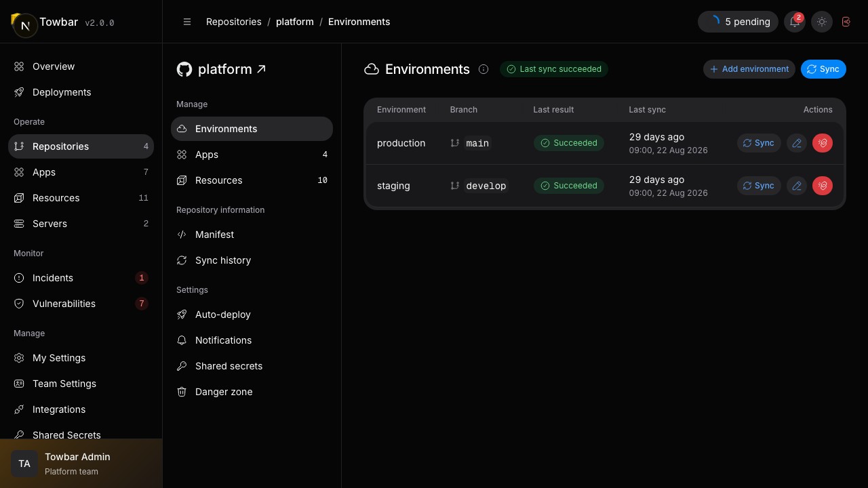
Task: Click the Vulnerabilities red badge 7
Action: [141, 304]
